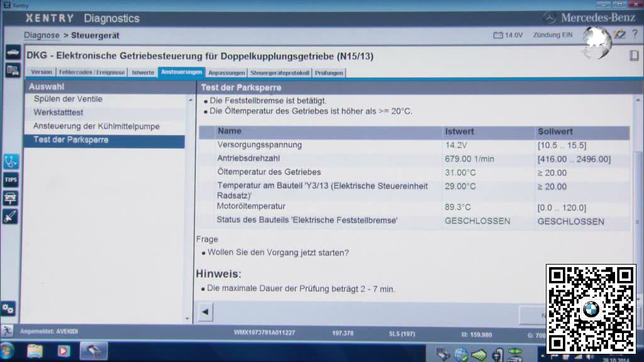Viewport: 644px width, 362px height.
Task: Open the Windows Start orb
Action: (x=7, y=351)
